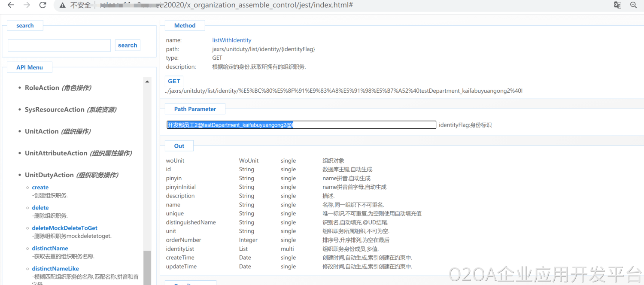Screen dimensions: 644x285
Task: Collapse the UnitDutyAction menu group
Action: 49,175
